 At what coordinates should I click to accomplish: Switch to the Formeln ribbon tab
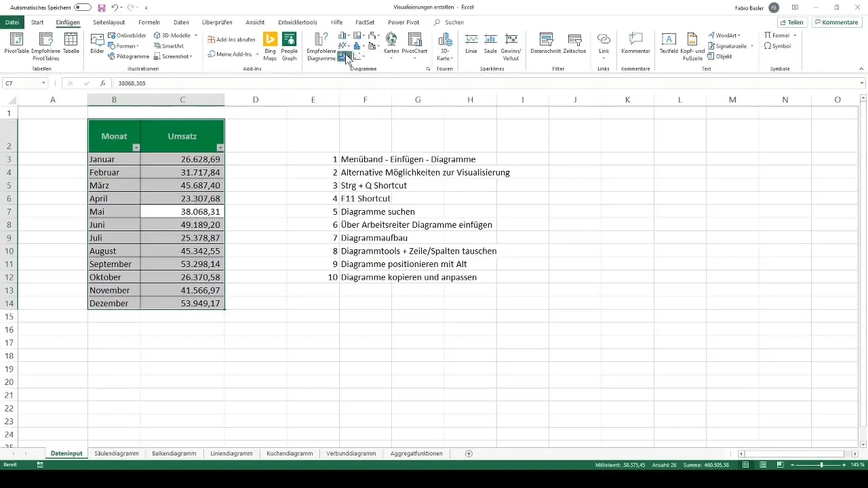point(149,22)
